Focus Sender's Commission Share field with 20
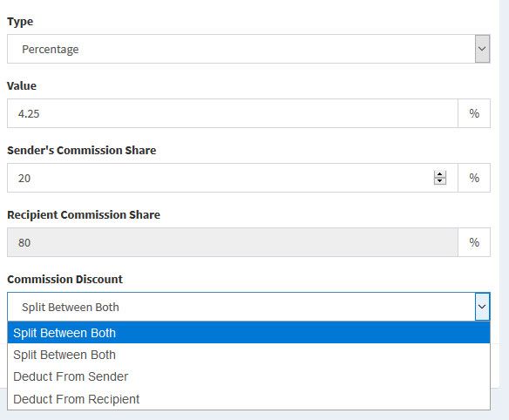Viewport: 509px width, 420px height. click(233, 178)
